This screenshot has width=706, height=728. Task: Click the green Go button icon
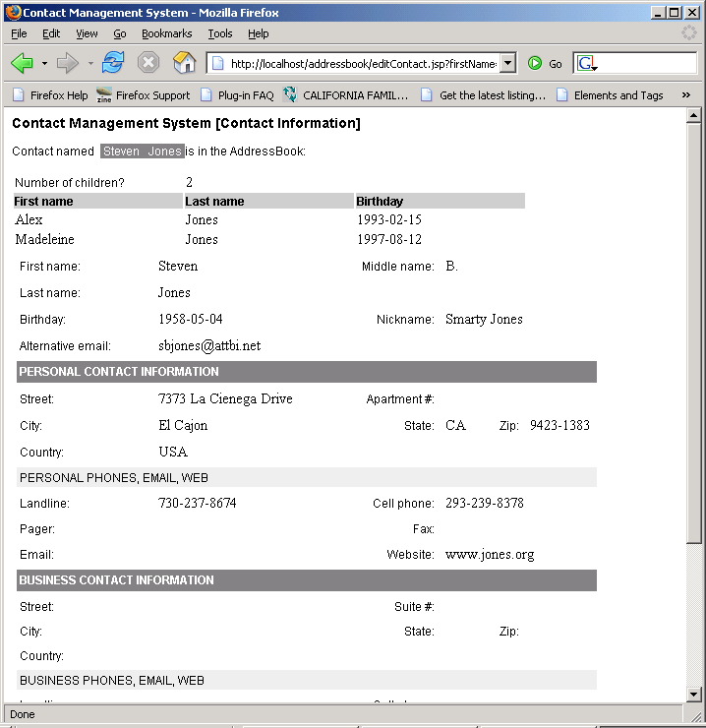(535, 63)
